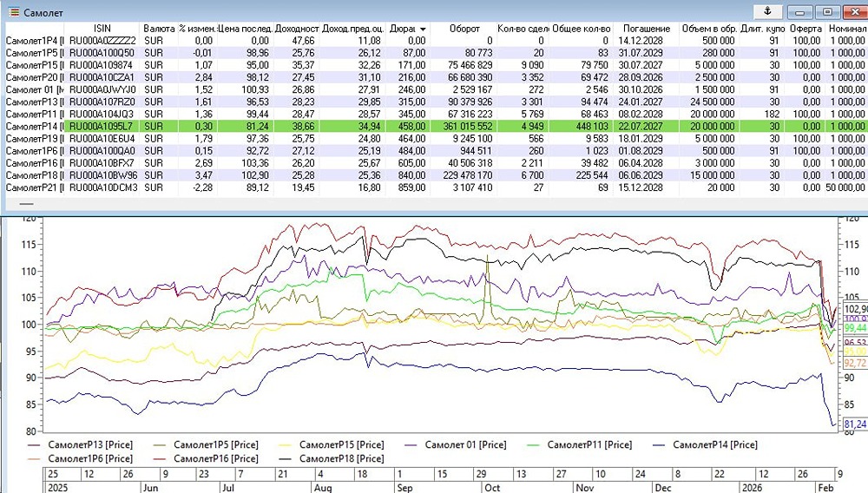Image resolution: width=868 pixels, height=493 pixels.
Task: Click the Самолет 01 [Price] legend label
Action: click(x=465, y=444)
